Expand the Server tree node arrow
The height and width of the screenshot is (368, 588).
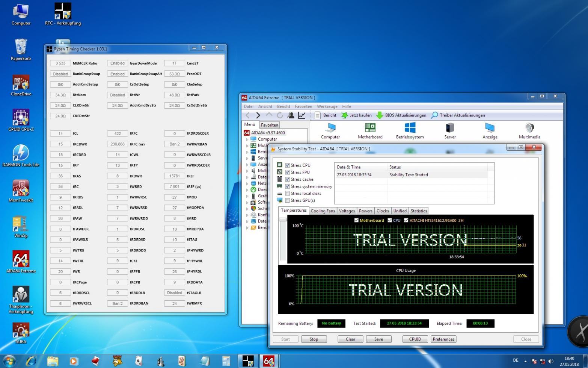click(247, 158)
